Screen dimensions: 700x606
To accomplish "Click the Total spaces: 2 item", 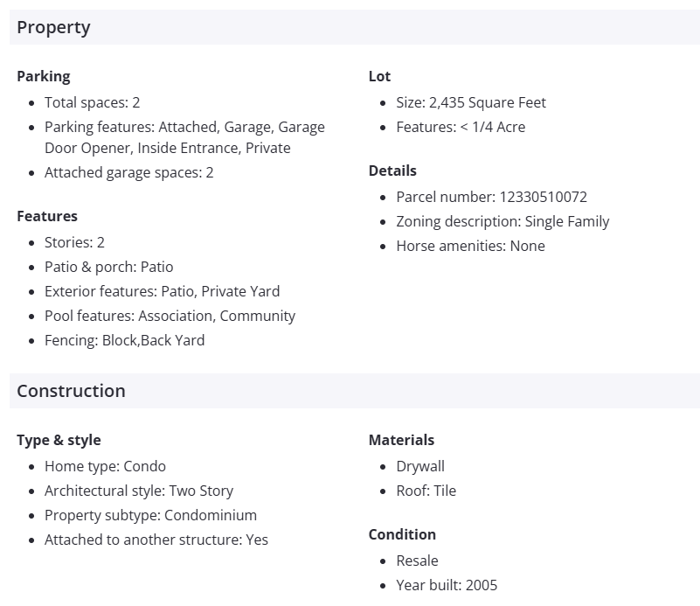I will coord(92,102).
